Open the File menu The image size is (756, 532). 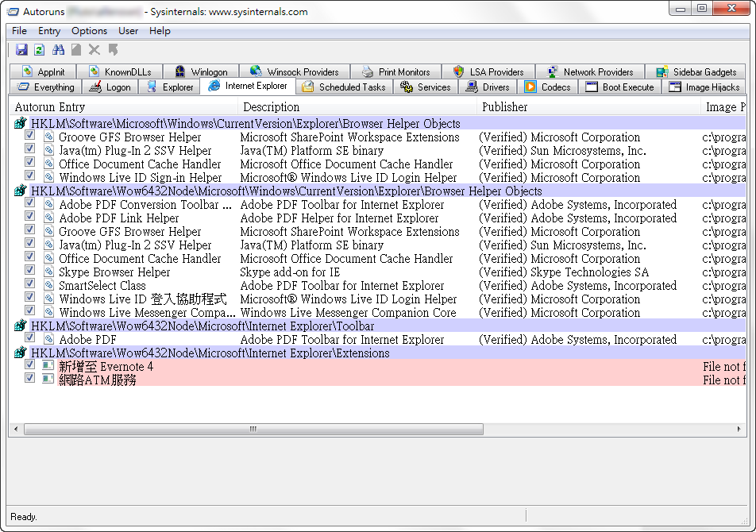point(19,31)
